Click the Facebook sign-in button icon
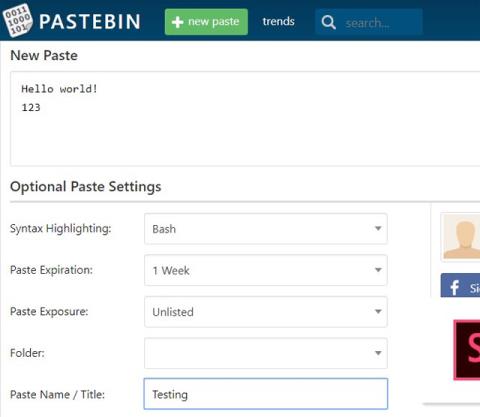 pos(455,287)
